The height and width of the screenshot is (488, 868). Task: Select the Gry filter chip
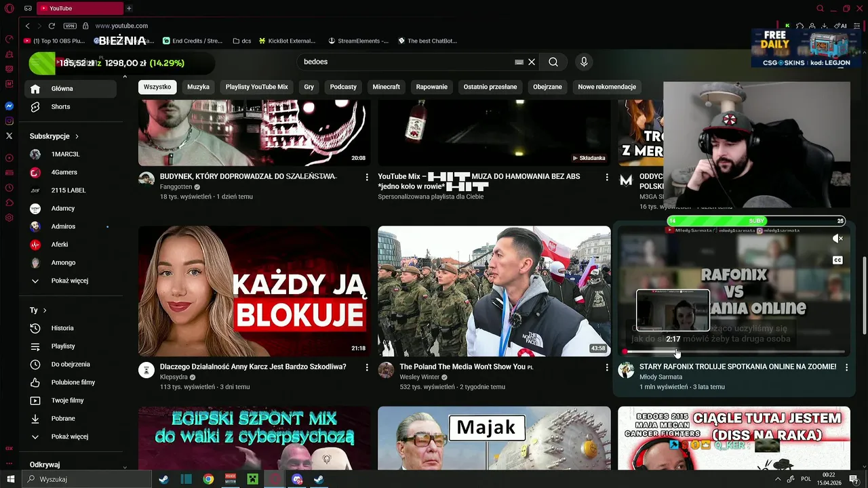coord(309,87)
